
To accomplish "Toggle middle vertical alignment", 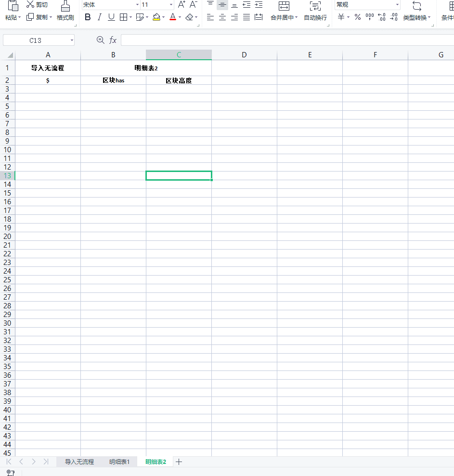I will pos(222,4).
